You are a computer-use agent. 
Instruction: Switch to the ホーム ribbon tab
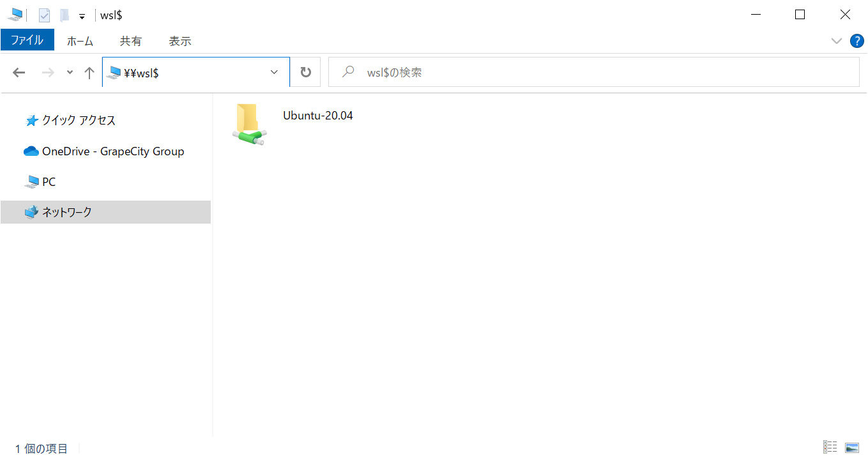point(80,41)
